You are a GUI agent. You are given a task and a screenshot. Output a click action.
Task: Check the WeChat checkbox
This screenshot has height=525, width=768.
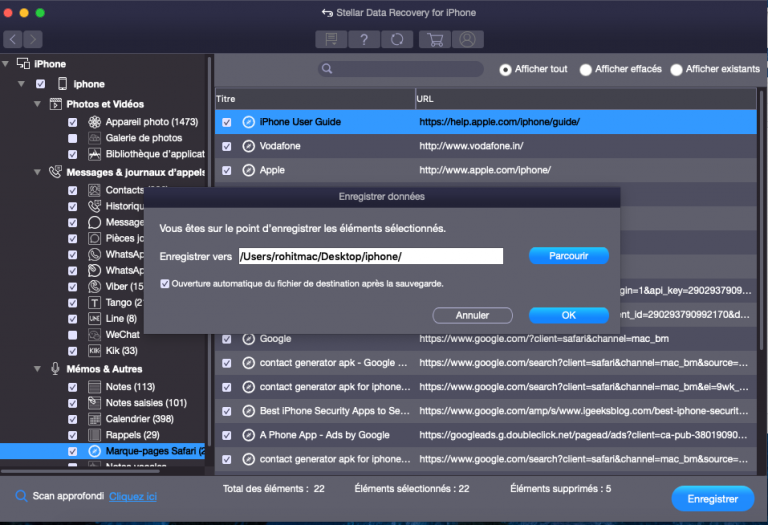(73, 334)
